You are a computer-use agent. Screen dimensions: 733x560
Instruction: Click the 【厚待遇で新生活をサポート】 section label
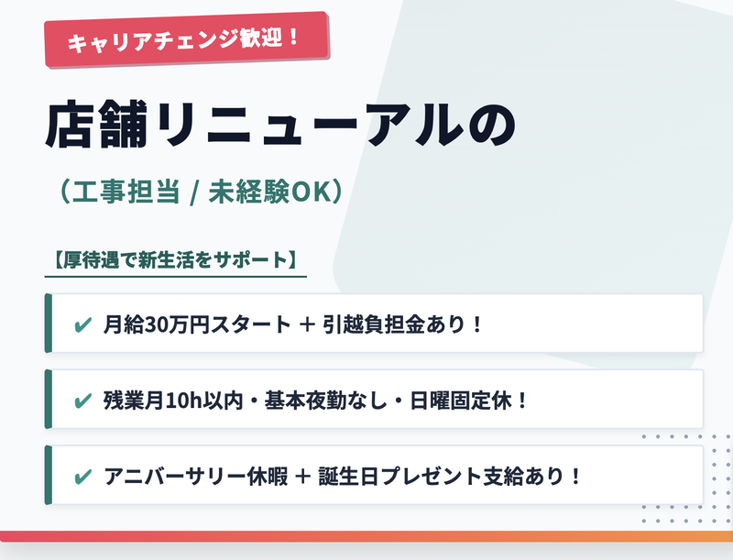[x=175, y=258]
